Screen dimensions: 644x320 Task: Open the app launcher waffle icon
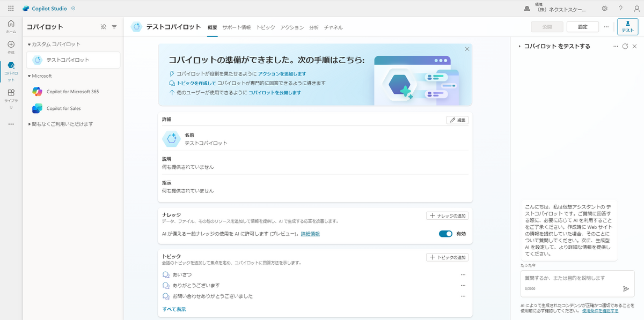point(11,9)
